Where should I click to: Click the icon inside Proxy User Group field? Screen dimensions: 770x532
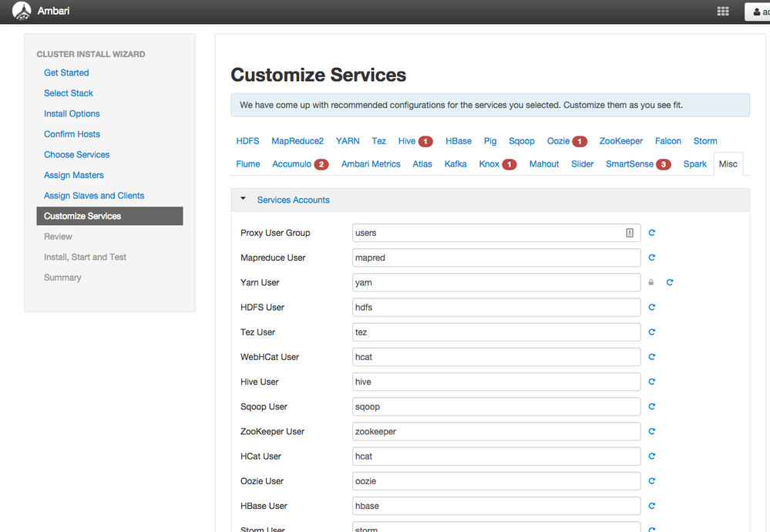pyautogui.click(x=630, y=233)
